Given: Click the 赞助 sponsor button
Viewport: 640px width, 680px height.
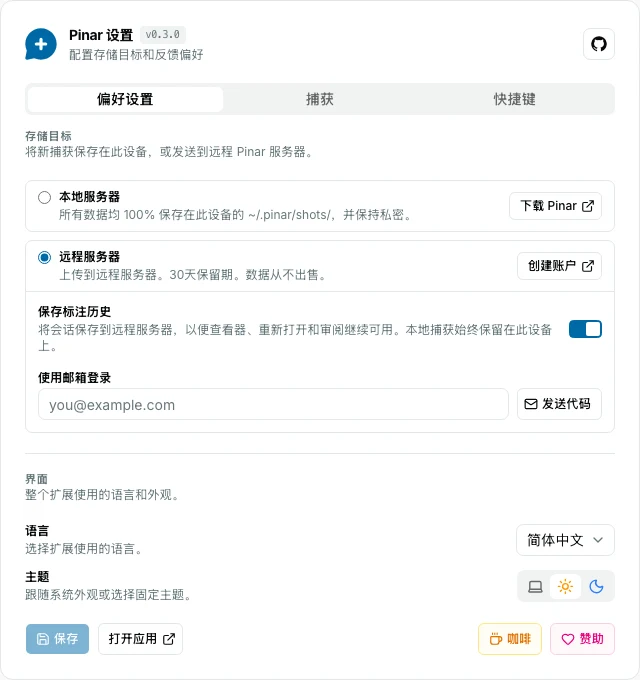Looking at the screenshot, I should pos(582,638).
